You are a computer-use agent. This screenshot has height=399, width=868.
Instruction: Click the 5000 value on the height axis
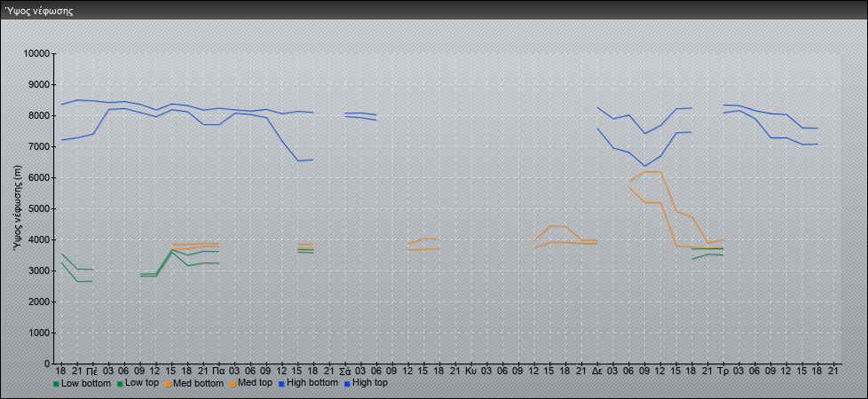tap(39, 208)
